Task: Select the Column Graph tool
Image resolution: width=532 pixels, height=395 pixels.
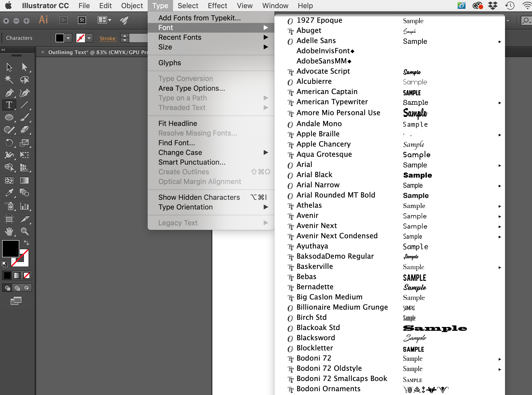Action: (24, 206)
